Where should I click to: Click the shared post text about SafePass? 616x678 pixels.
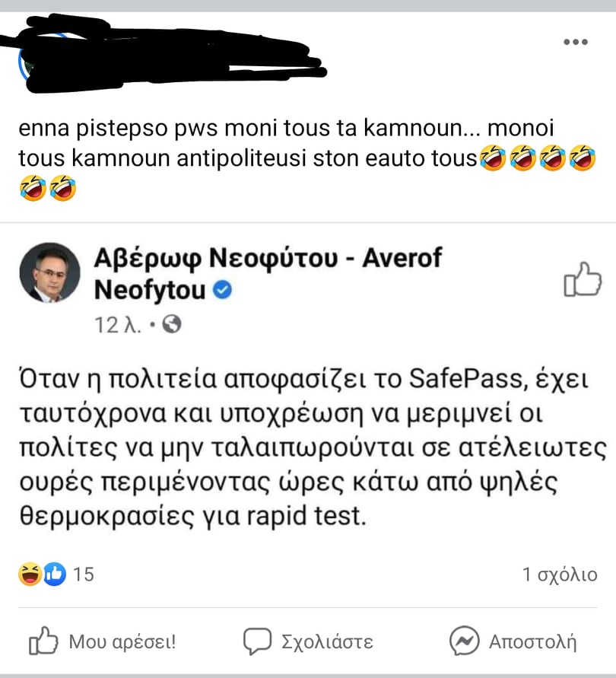click(x=312, y=447)
